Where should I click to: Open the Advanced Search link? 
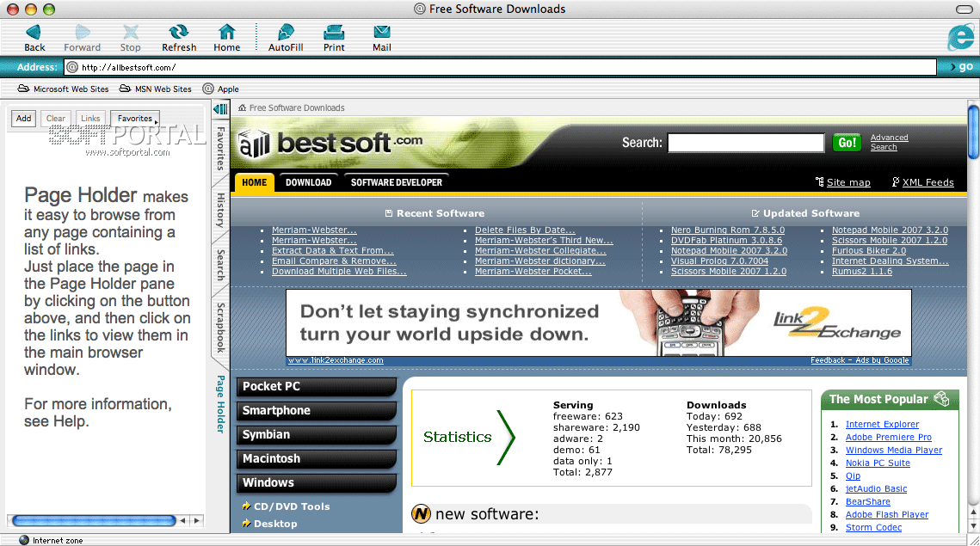tap(889, 143)
